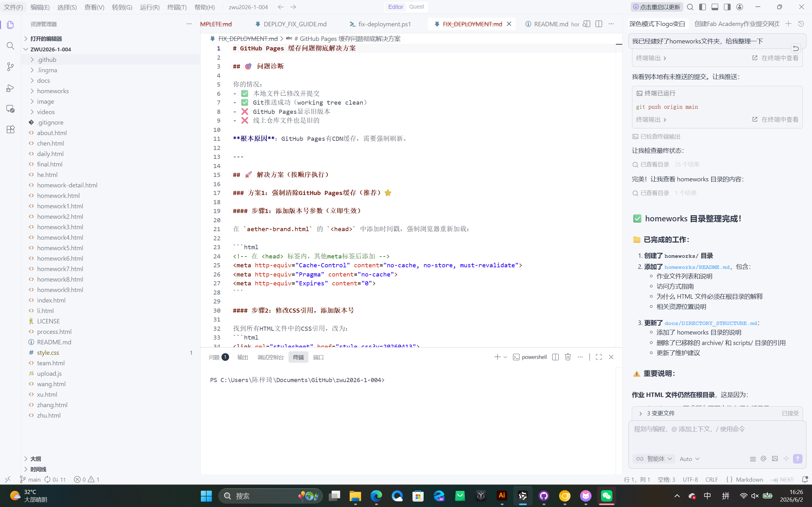Open docs/DIRECTORY_STRUCTURE.md link in chat

pos(710,323)
